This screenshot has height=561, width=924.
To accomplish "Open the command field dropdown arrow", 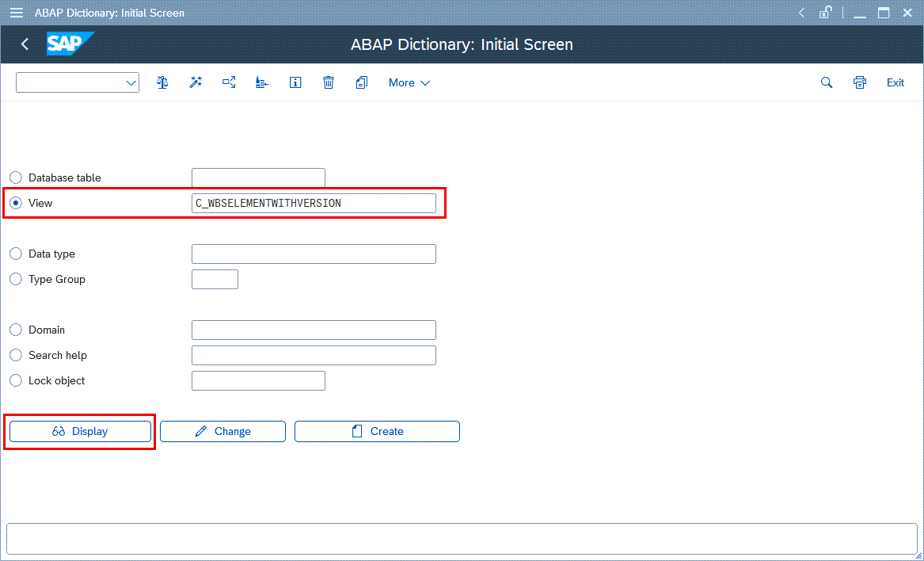I will (131, 82).
